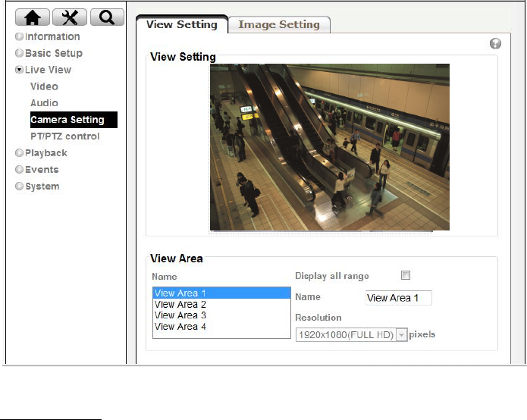527x420 pixels.
Task: Click the view area Name input field
Action: [x=399, y=298]
